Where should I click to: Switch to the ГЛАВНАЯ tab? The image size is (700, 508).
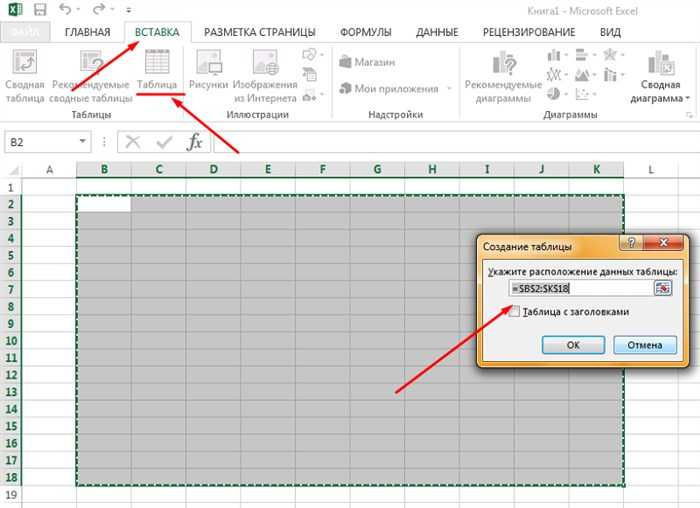(x=88, y=32)
